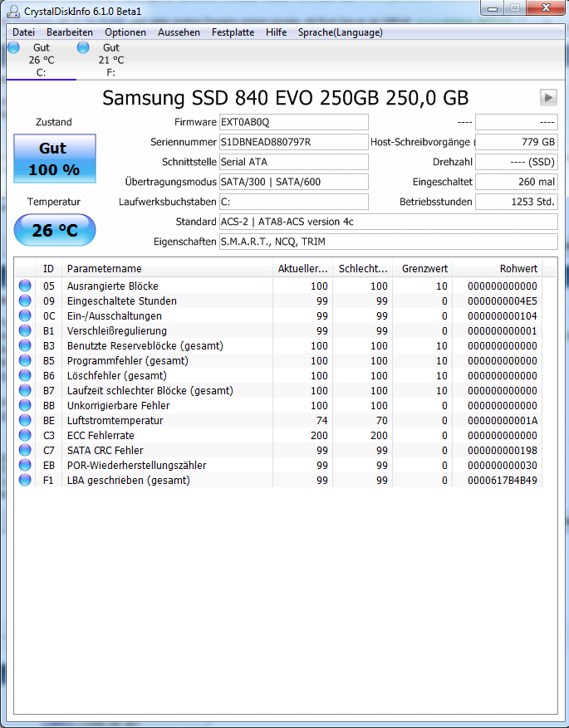Select the Ausrangierte Blöcke row name
The height and width of the screenshot is (728, 569).
[x=112, y=286]
